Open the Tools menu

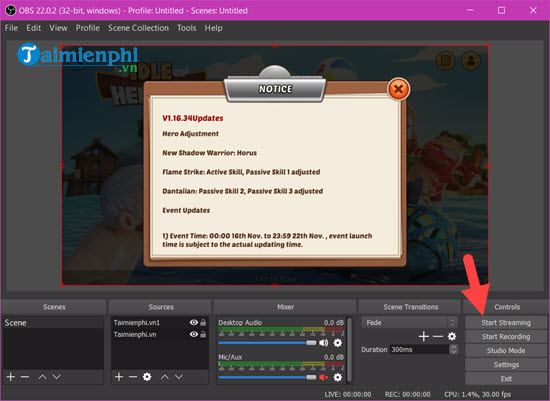[x=186, y=28]
